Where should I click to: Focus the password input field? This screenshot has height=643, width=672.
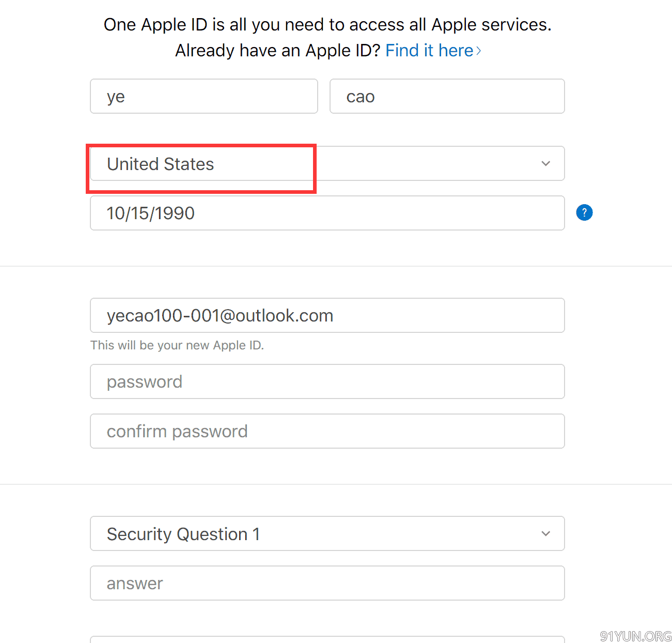(327, 381)
